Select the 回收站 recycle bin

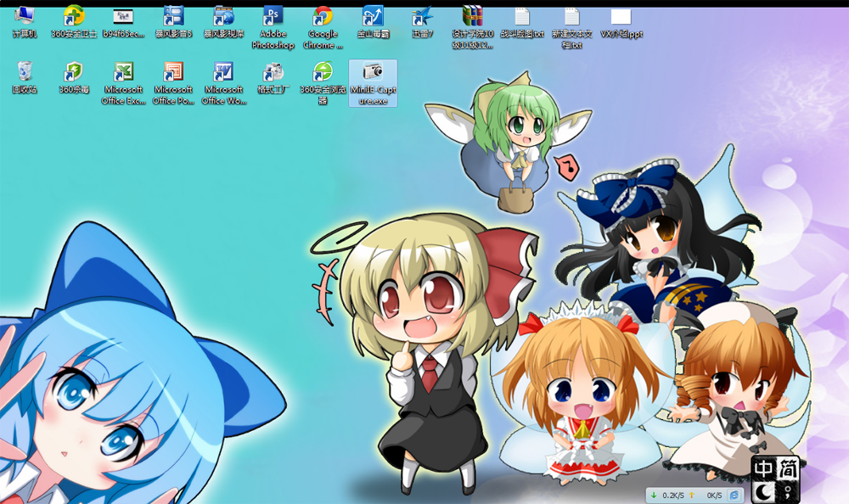tap(25, 78)
